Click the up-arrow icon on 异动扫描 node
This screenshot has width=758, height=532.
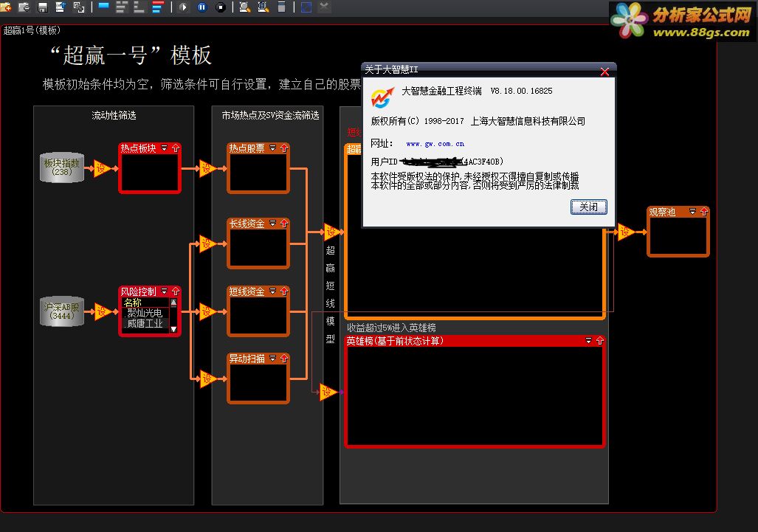pos(284,359)
